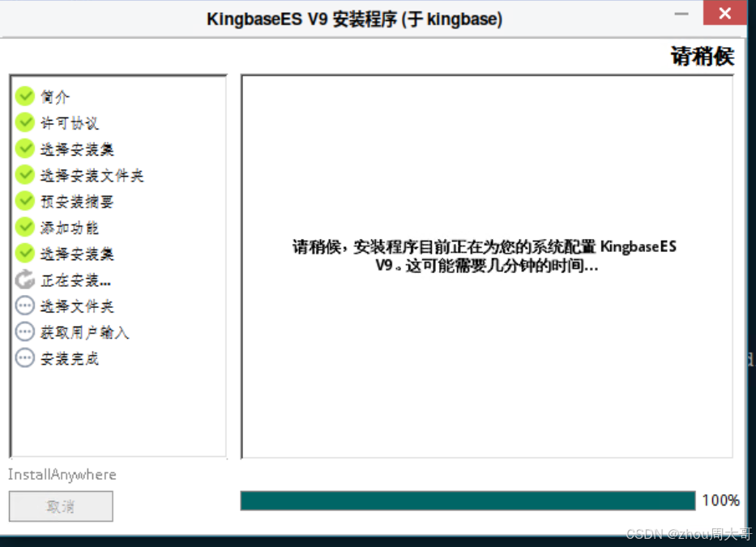This screenshot has width=756, height=547.
Task: Click the checkmark icon next to 添加功能
Action: click(24, 227)
